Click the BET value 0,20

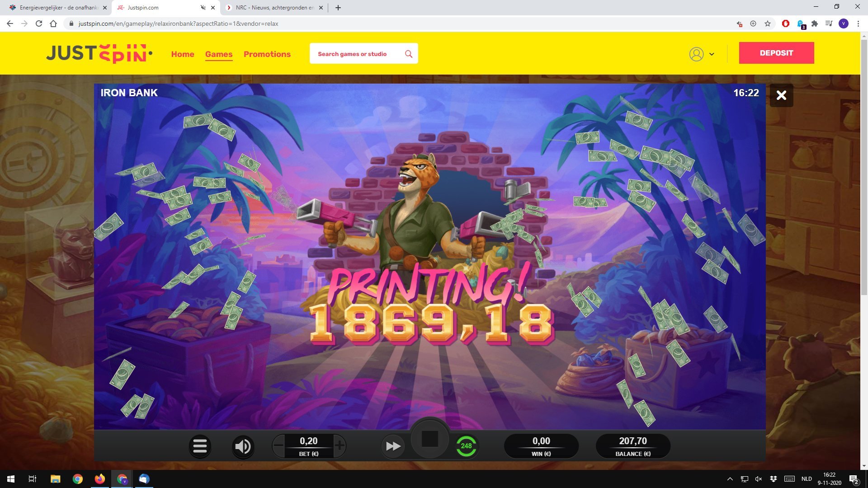click(x=309, y=441)
